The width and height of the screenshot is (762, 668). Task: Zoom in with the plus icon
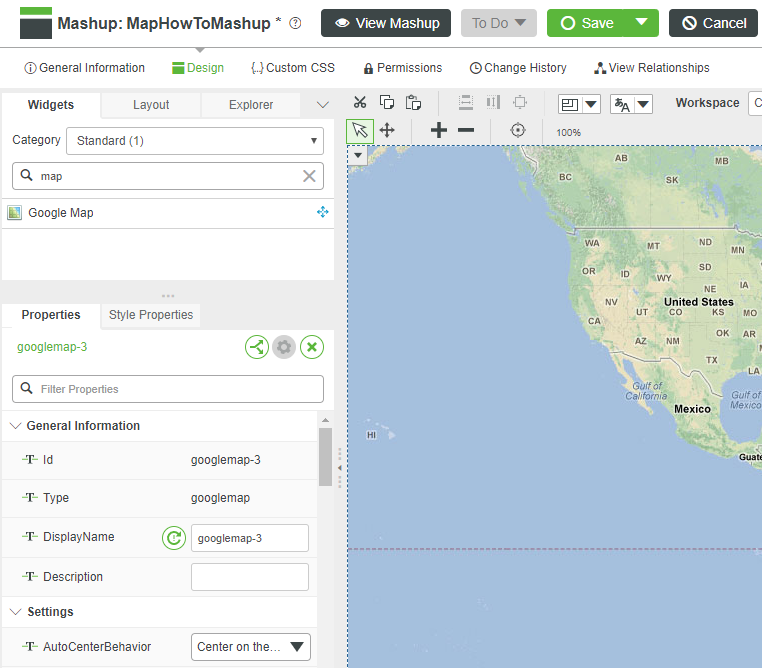coord(438,131)
